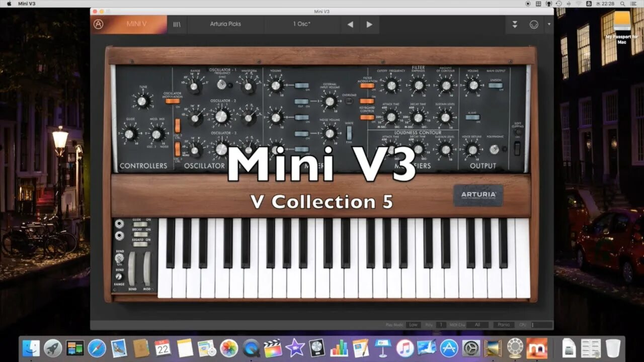The height and width of the screenshot is (362, 644).
Task: Click the lower jack socket beside keyboard
Action: (119, 235)
